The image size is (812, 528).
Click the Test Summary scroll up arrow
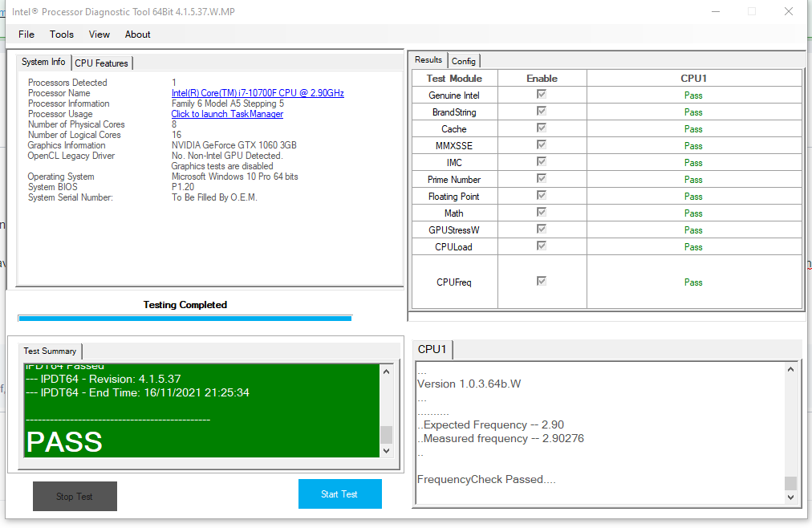(x=386, y=372)
